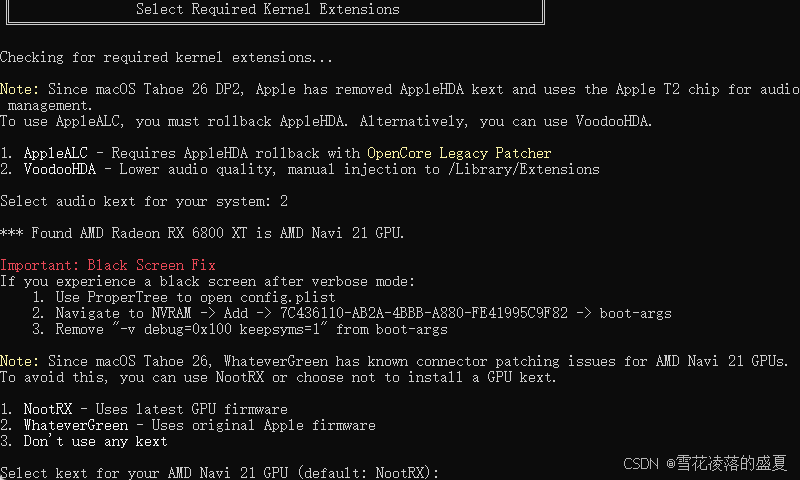This screenshot has height=480, width=800.
Task: Click the GUID '7C436110-AB2A-4BBB-A880-FE41995C9F82'
Action: 424,313
